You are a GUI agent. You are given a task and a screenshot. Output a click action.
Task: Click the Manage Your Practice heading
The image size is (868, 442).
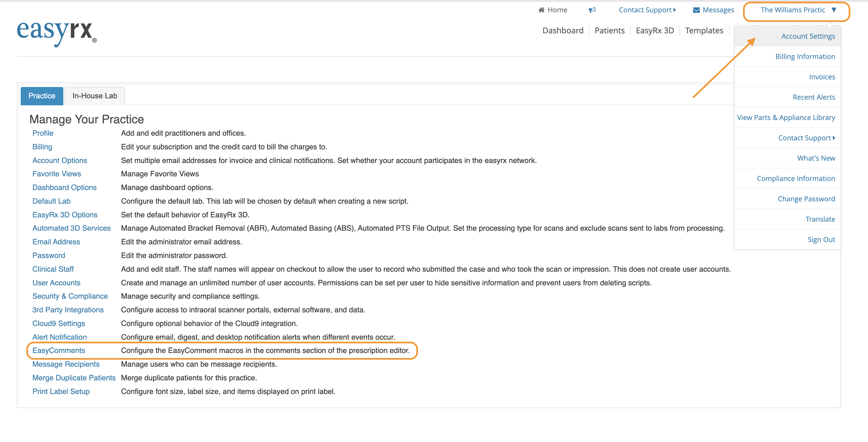click(x=87, y=119)
